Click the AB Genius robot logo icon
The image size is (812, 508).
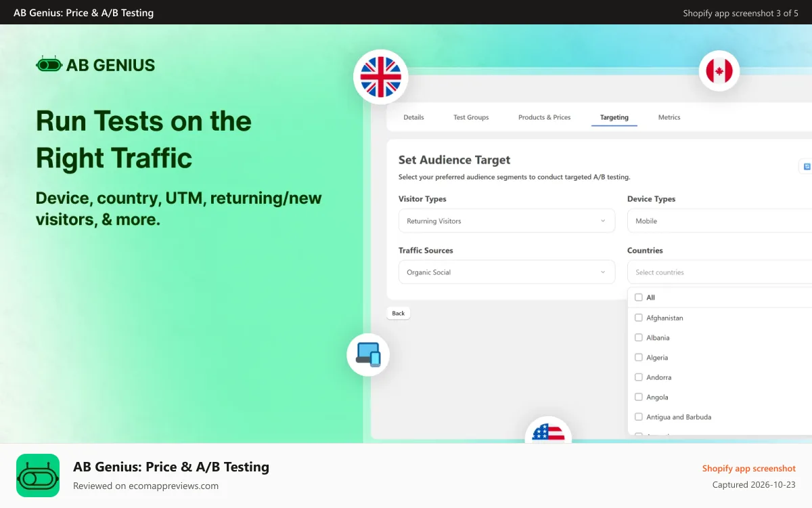click(x=49, y=65)
